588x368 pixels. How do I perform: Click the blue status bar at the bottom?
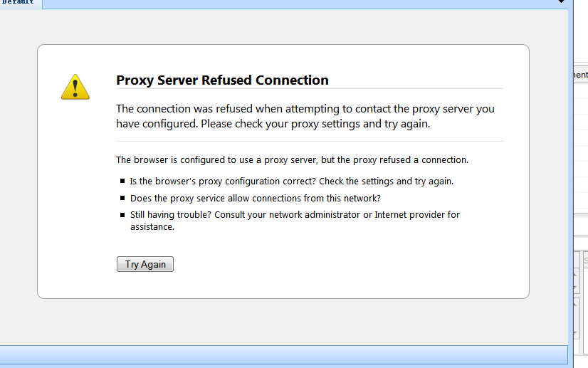[283, 354]
